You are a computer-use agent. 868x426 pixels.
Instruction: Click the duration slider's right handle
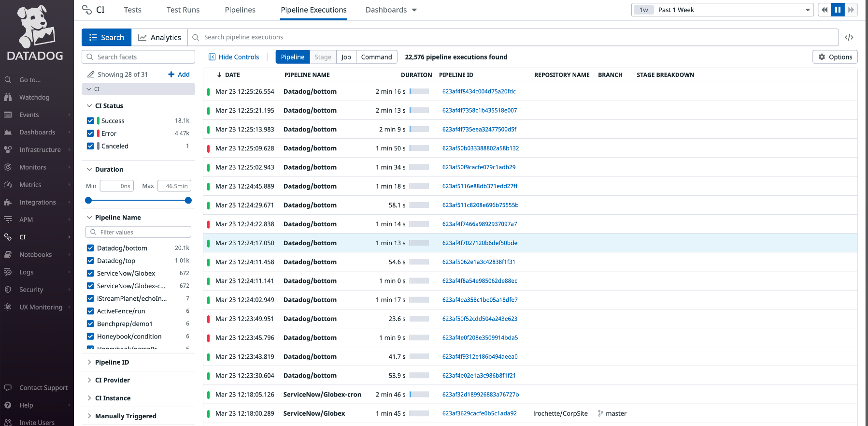tap(188, 200)
